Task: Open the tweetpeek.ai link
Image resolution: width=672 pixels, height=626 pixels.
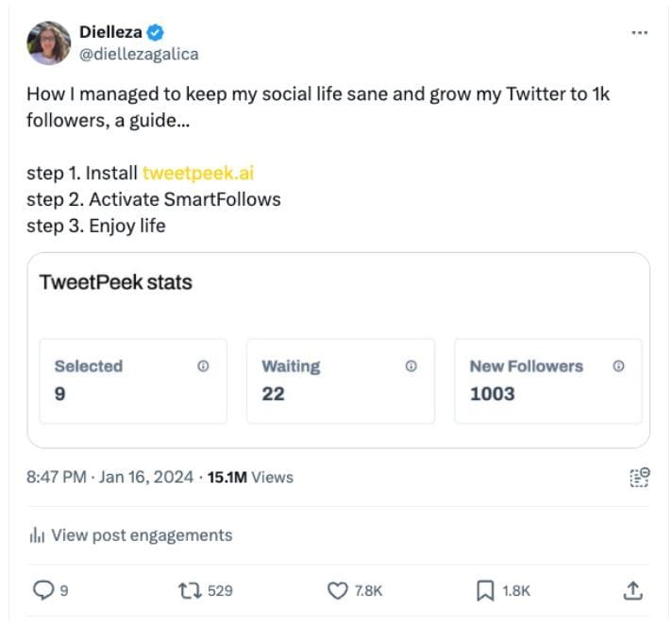Action: 198,173
